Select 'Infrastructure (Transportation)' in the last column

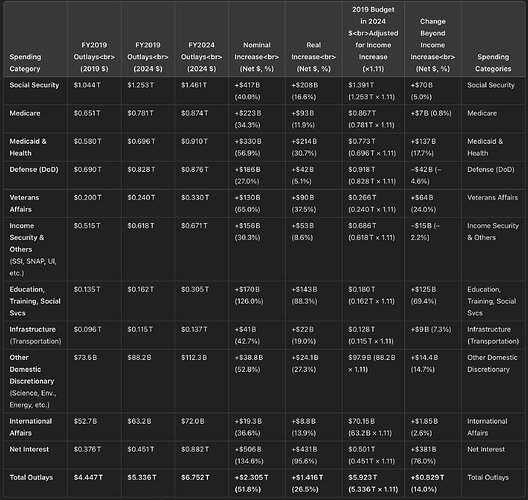493,335
